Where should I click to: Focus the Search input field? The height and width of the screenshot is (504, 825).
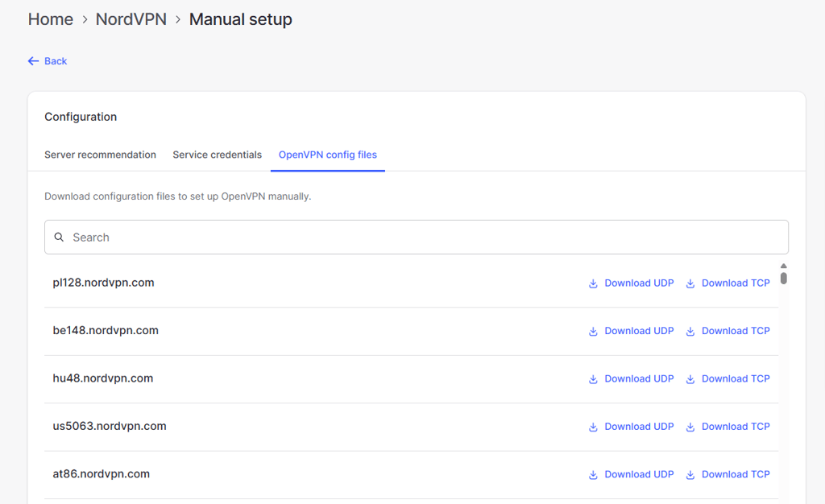point(417,237)
